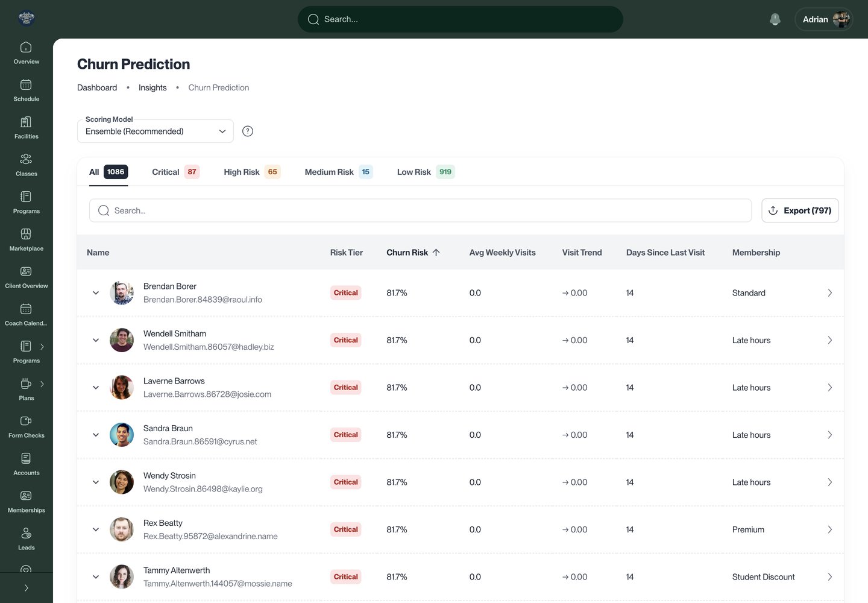
Task: Open Client Overview in sidebar
Action: click(x=26, y=277)
